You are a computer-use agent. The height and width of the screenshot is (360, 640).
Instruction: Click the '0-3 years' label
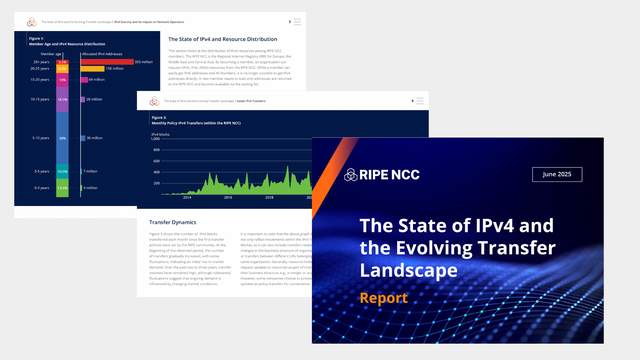(42, 188)
